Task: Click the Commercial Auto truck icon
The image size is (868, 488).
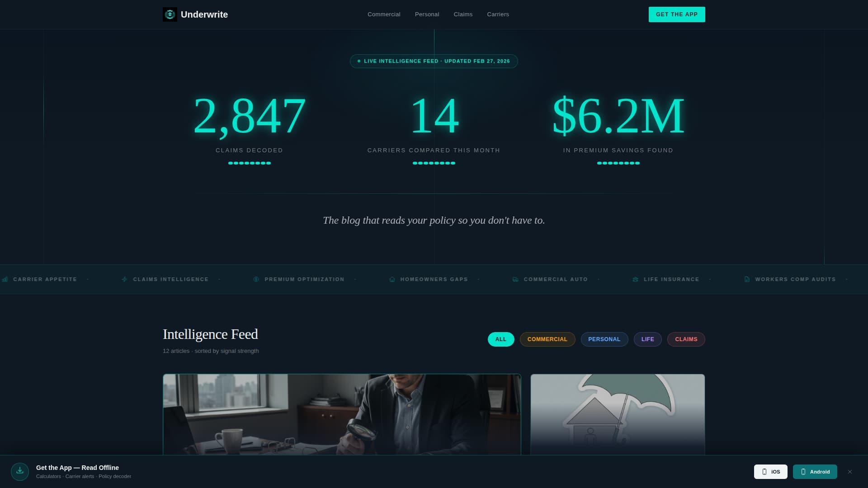Action: click(x=515, y=279)
